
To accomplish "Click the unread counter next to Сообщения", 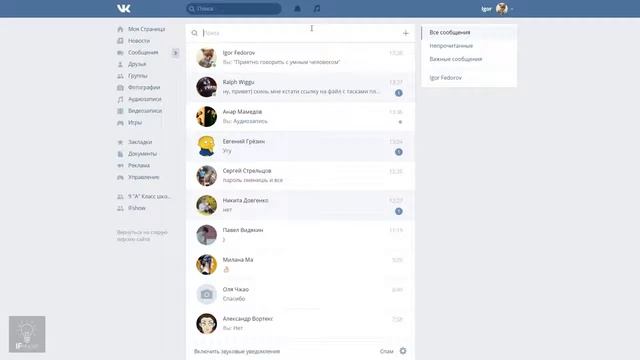I will pos(176,53).
